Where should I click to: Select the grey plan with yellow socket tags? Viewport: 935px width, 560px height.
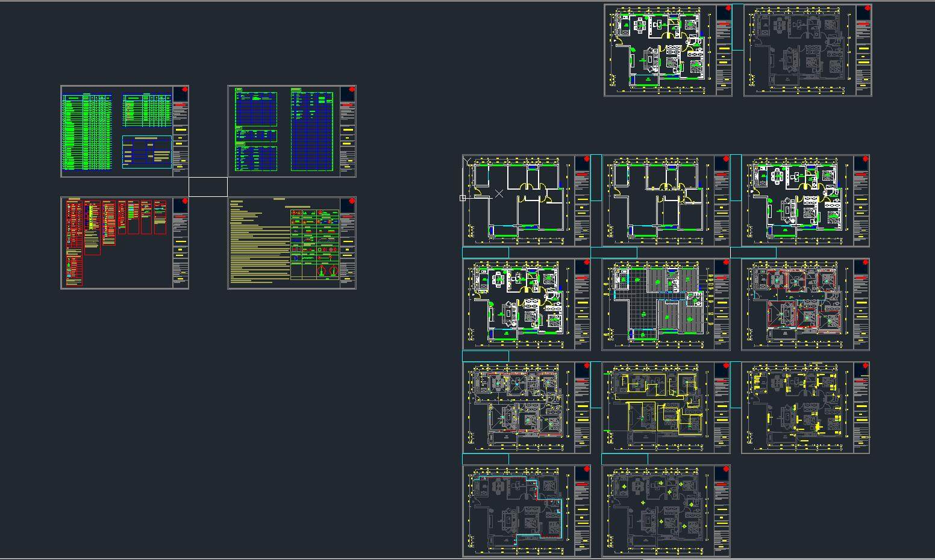[805, 408]
